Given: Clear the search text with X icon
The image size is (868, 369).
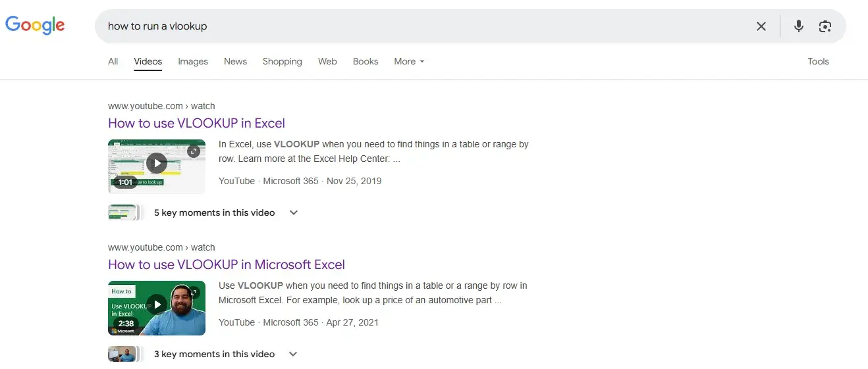Looking at the screenshot, I should pyautogui.click(x=761, y=26).
